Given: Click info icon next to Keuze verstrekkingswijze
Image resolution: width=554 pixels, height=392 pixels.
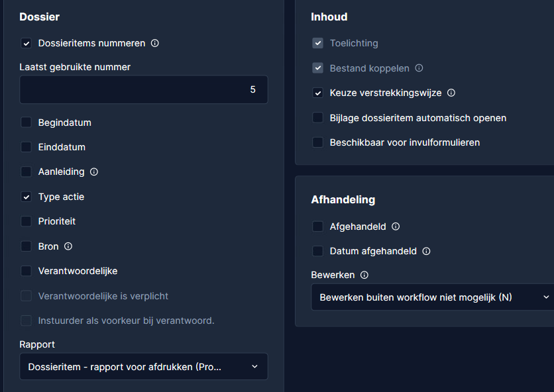Looking at the screenshot, I should pyautogui.click(x=451, y=93).
